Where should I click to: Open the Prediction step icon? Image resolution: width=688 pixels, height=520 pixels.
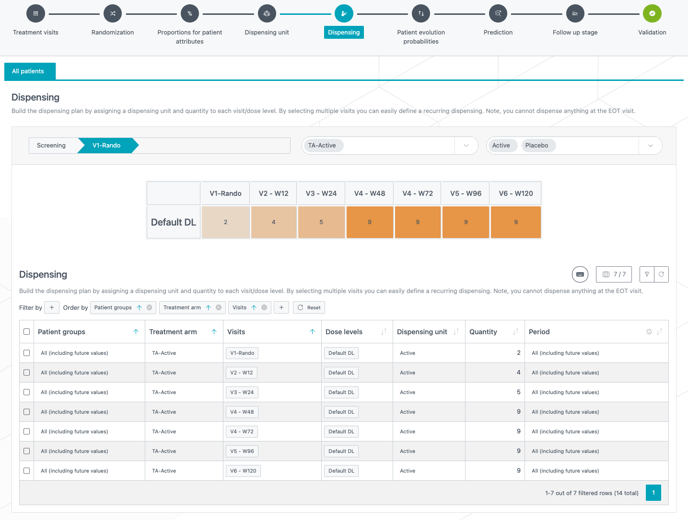coord(498,14)
